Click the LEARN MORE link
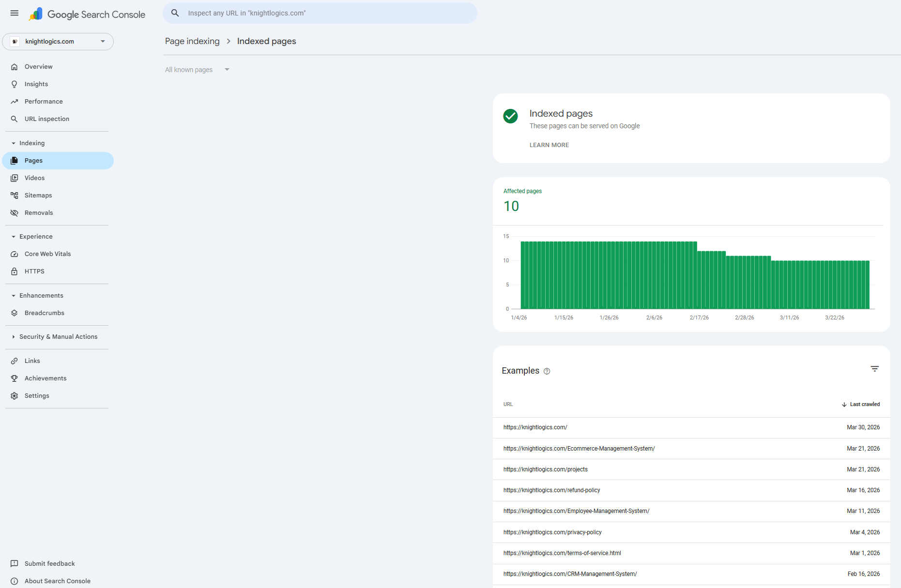Screen dimensions: 901x588 pos(549,145)
